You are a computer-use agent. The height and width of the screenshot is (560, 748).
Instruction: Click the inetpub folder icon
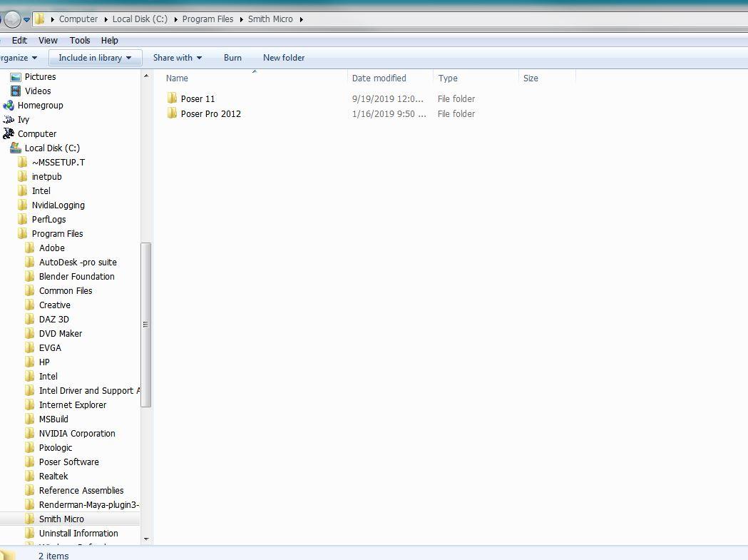click(22, 176)
